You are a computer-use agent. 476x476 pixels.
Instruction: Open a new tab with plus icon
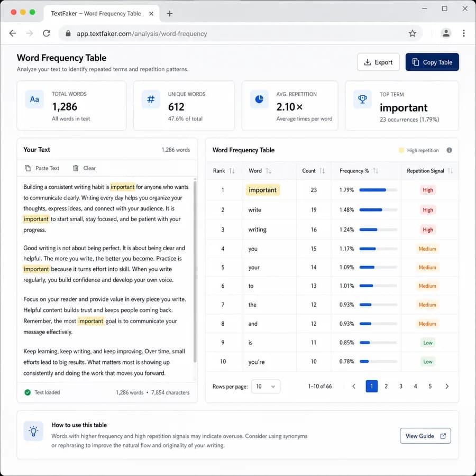coord(170,14)
